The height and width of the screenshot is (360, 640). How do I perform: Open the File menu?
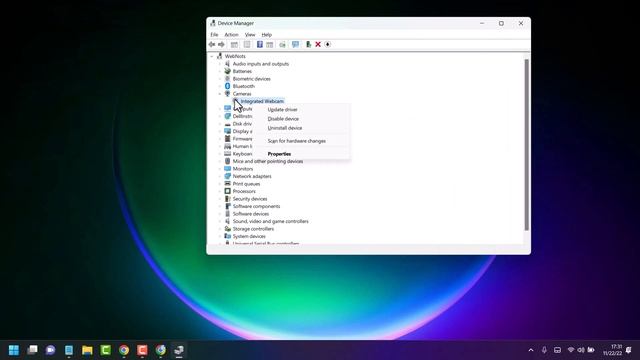pos(214,35)
